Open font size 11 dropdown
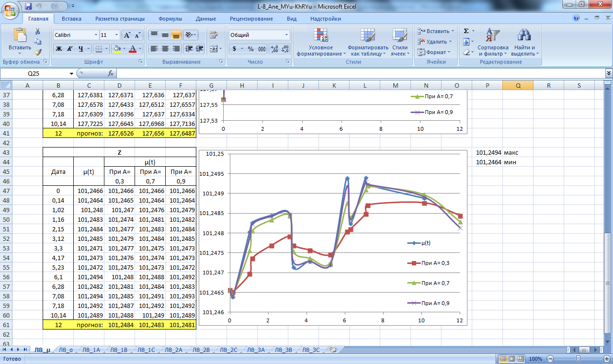This screenshot has height=364, width=613. click(116, 35)
